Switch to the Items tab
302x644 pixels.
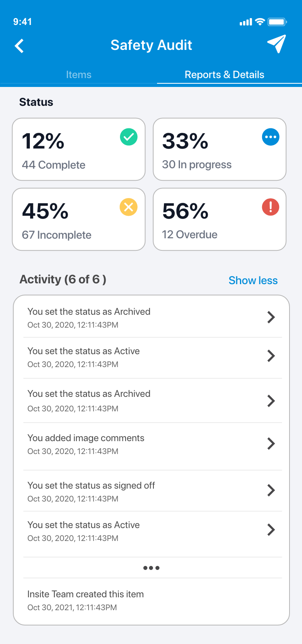(x=79, y=75)
